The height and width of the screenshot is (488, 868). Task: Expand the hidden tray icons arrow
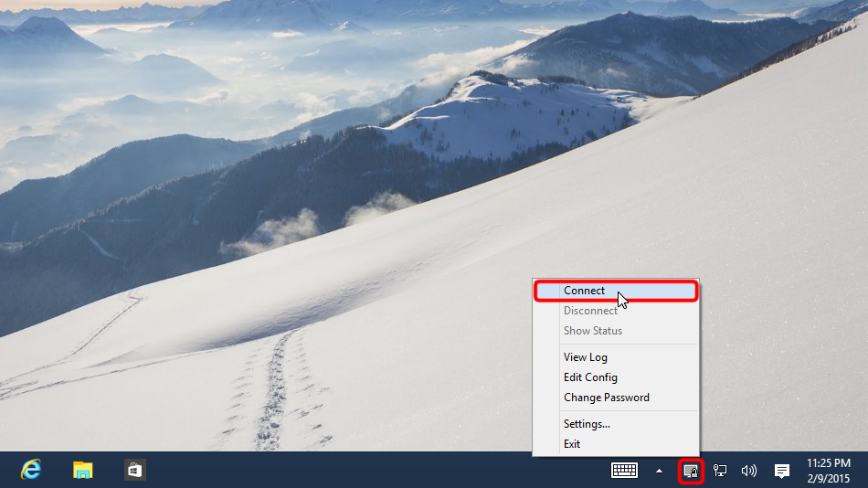659,471
